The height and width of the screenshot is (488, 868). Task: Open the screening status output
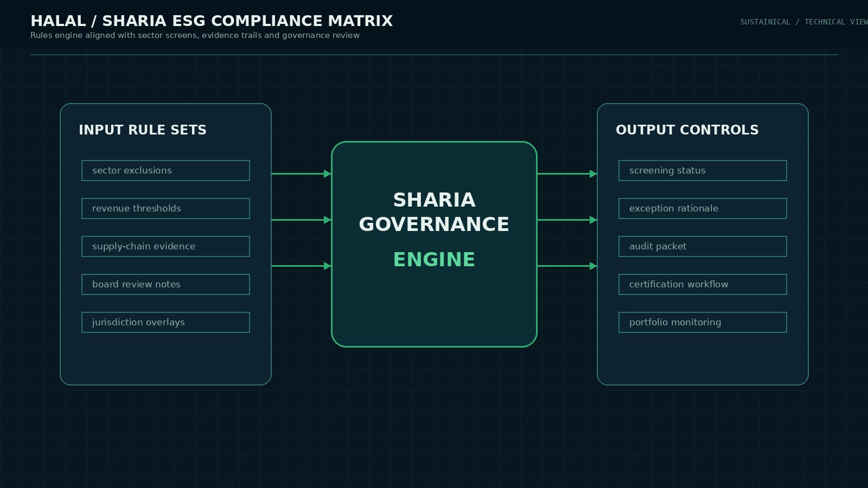click(703, 170)
